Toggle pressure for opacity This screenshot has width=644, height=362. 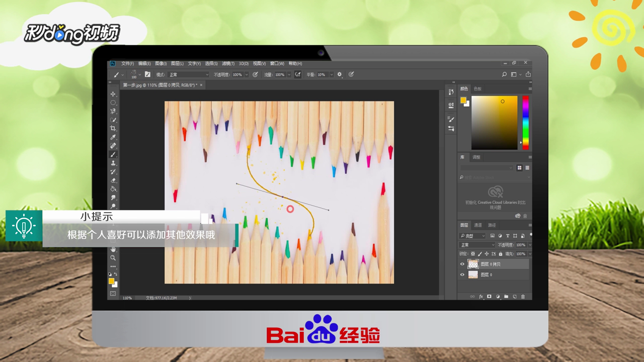pyautogui.click(x=255, y=74)
